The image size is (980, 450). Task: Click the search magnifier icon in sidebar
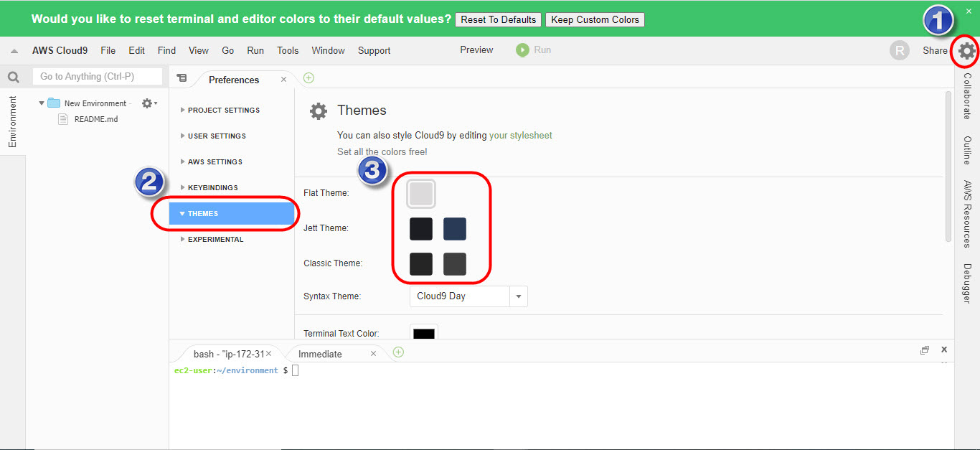pos(13,77)
